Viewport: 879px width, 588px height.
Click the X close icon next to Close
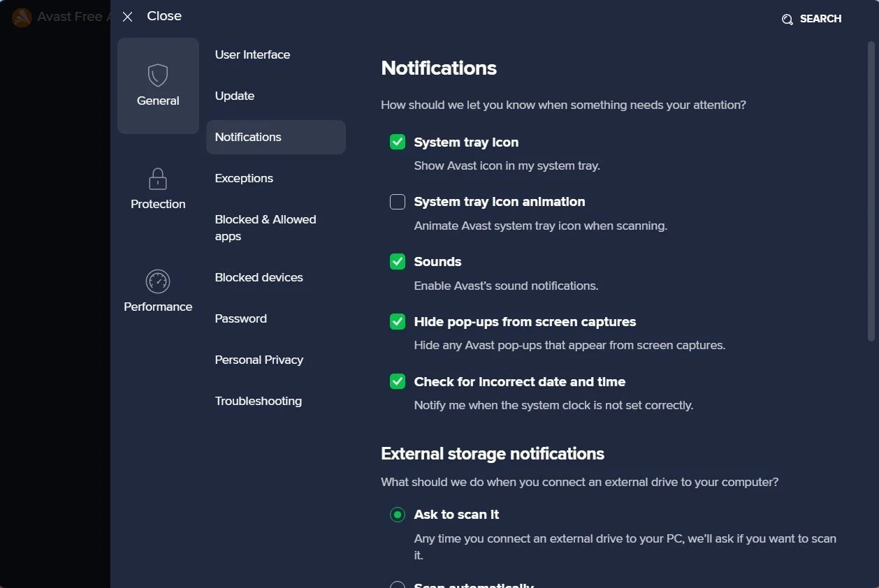coord(127,16)
